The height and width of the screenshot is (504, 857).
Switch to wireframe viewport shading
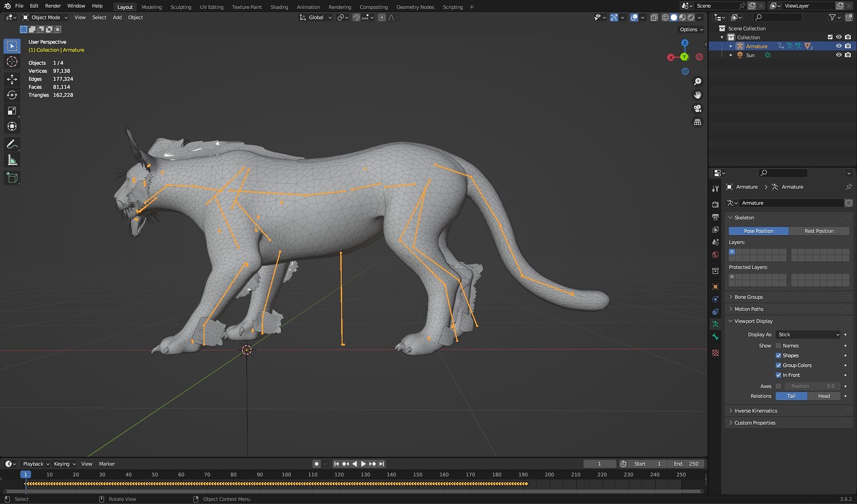tap(665, 18)
